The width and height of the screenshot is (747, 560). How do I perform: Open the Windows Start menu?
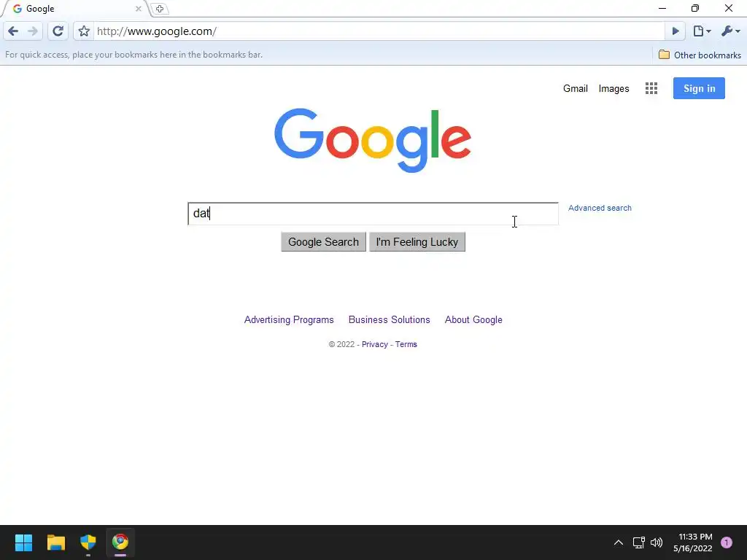click(x=23, y=542)
